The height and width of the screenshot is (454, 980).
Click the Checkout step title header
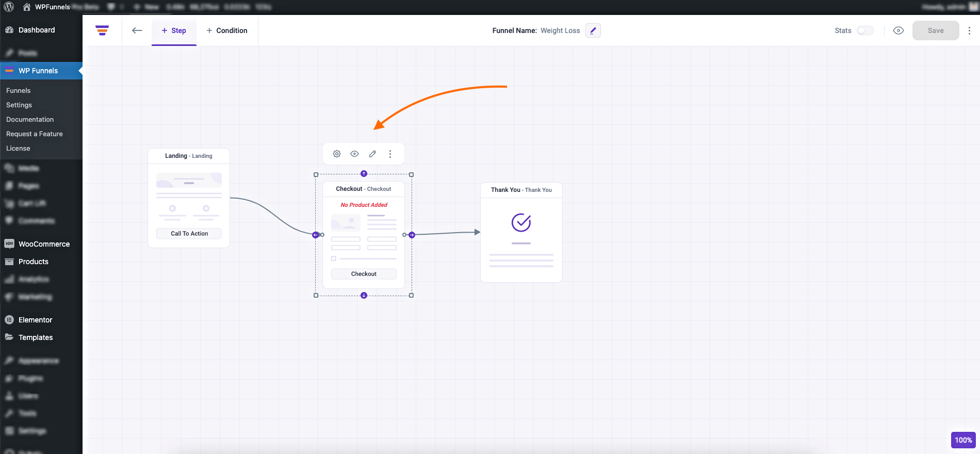tap(364, 189)
